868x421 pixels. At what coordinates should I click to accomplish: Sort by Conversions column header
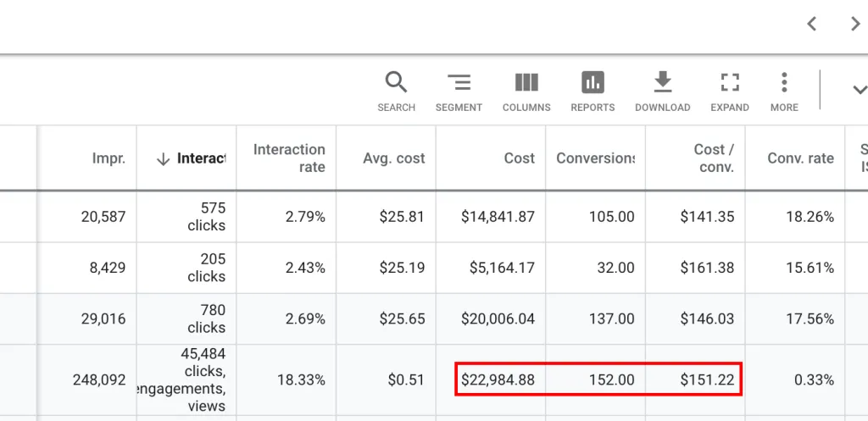point(595,158)
